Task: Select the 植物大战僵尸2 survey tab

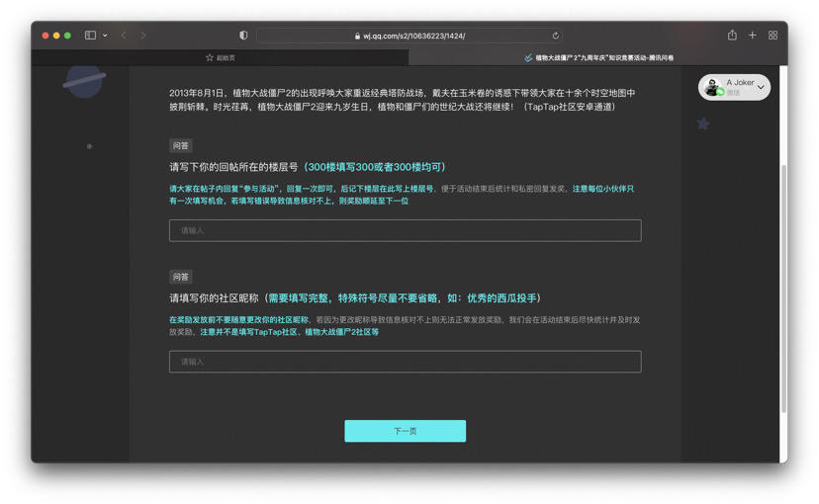Action: click(598, 57)
